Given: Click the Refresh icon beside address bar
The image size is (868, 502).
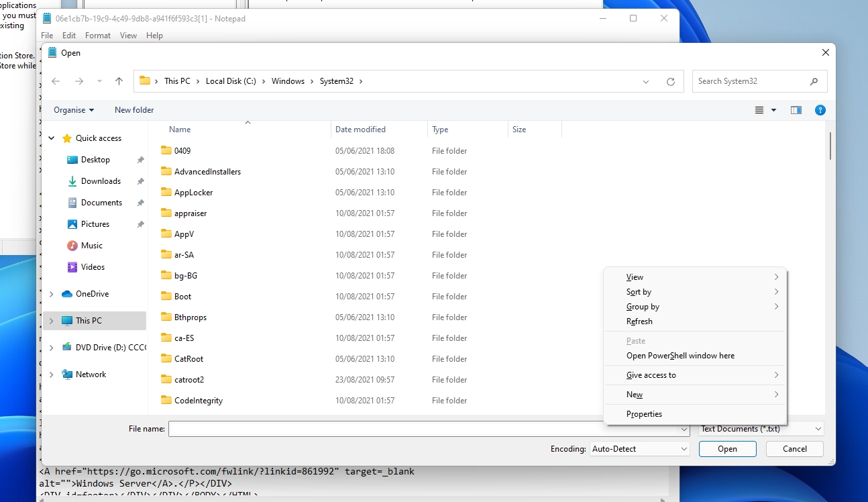Looking at the screenshot, I should coord(670,81).
